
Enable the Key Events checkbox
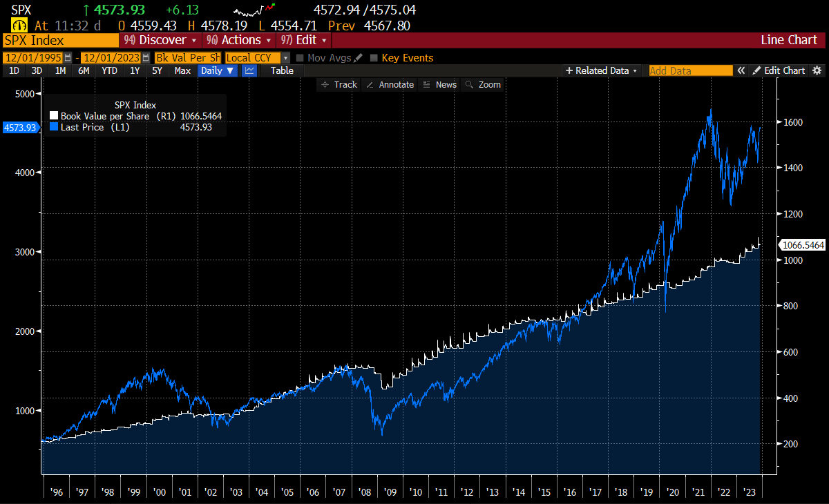(374, 58)
